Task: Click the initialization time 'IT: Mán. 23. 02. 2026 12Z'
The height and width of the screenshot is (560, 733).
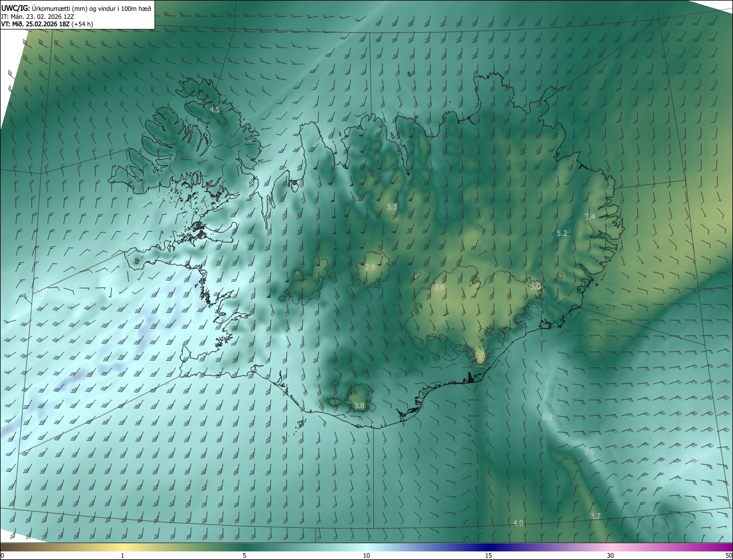Action: coord(37,17)
